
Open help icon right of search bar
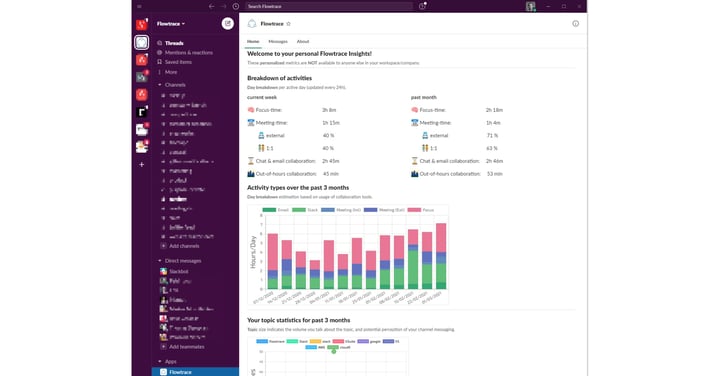click(422, 6)
